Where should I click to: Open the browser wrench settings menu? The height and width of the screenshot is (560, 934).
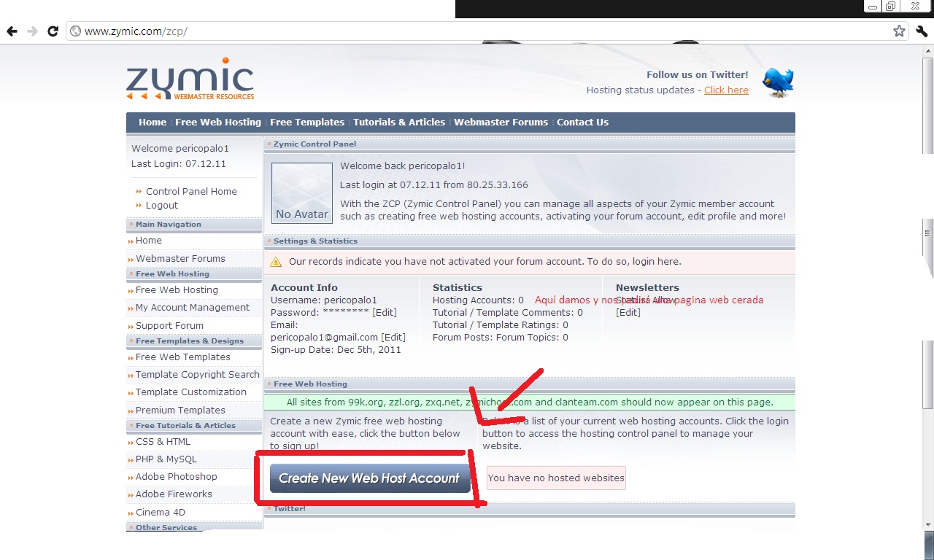[x=922, y=31]
